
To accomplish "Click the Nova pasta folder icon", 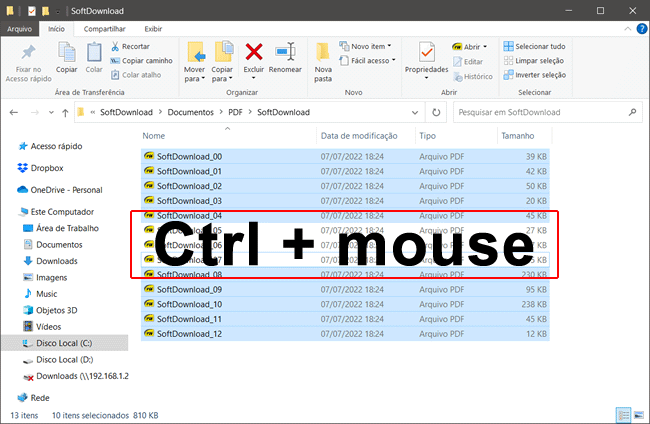I will coord(323,53).
